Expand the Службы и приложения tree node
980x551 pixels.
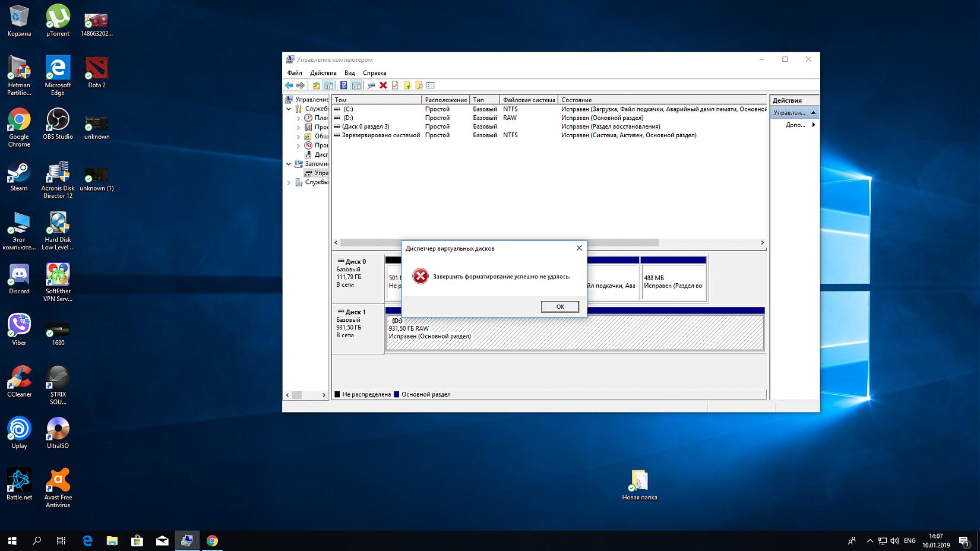(x=289, y=183)
